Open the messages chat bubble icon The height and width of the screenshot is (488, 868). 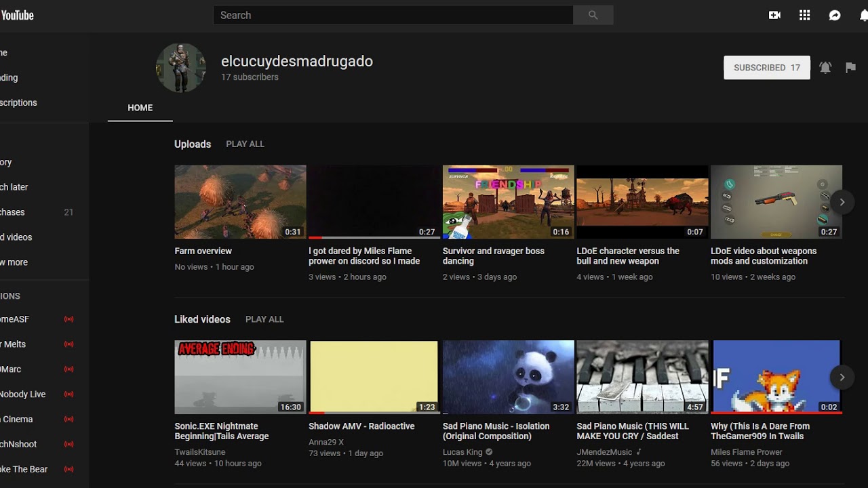tap(835, 15)
